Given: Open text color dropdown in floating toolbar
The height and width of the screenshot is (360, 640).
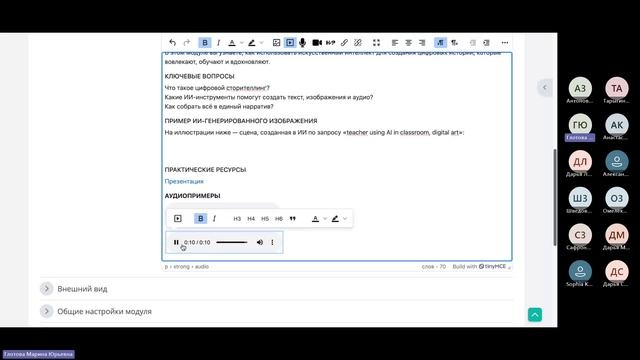Looking at the screenshot, I should coord(325,219).
